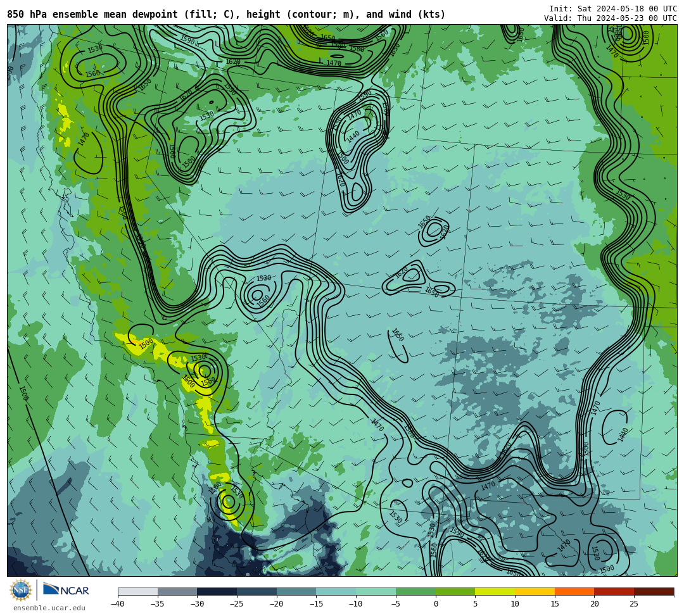684x616 pixels.
Task: Pick the -25 to -20 dark blue swatch
Action: [x=257, y=591]
